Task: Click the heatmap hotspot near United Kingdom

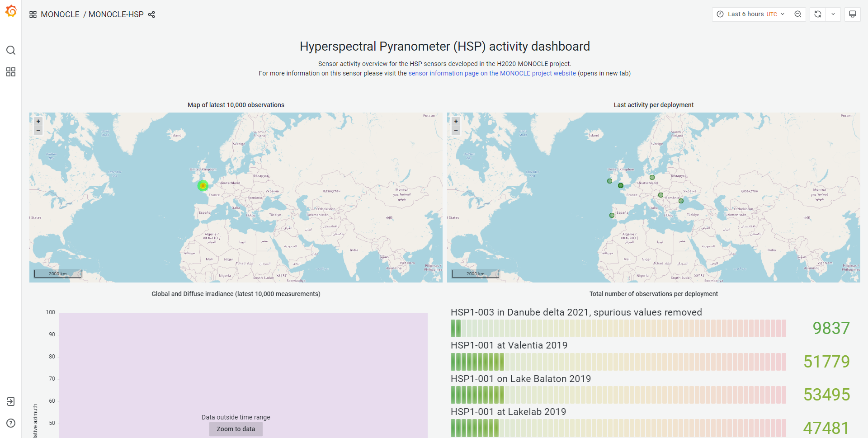Action: [x=203, y=185]
